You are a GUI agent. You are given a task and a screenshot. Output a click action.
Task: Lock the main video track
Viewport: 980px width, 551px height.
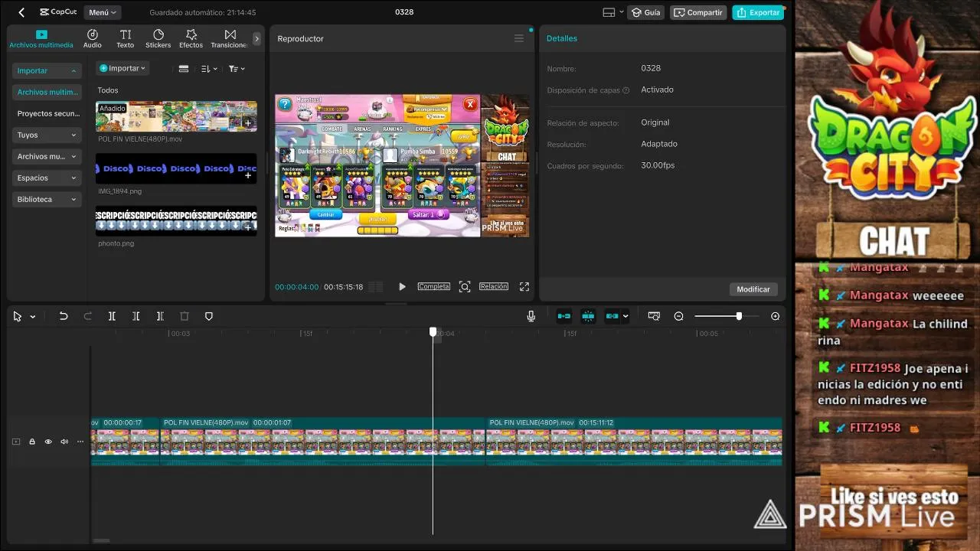tap(32, 442)
